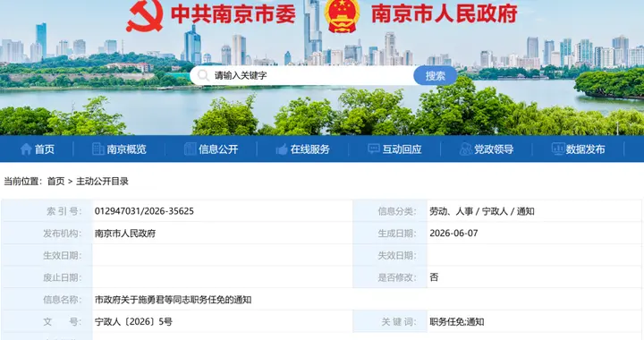This screenshot has height=340, width=644.
Task: Click the 索引号 field label
Action: click(64, 211)
